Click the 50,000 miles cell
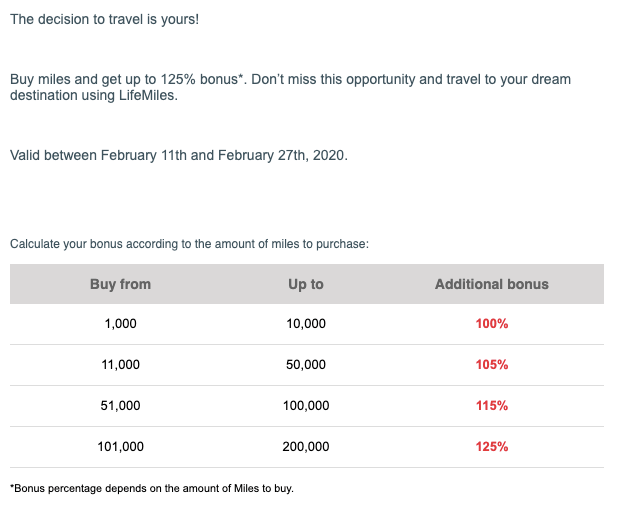 pyautogui.click(x=305, y=365)
